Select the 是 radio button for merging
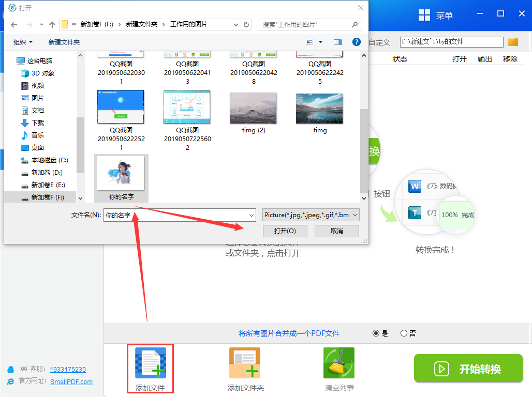The height and width of the screenshot is (397, 532). 376,333
